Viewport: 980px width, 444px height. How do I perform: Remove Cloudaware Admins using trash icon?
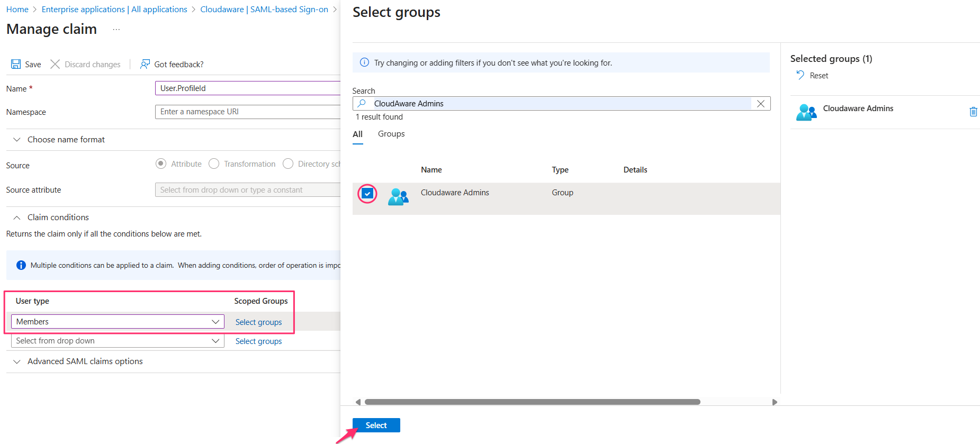click(x=973, y=112)
